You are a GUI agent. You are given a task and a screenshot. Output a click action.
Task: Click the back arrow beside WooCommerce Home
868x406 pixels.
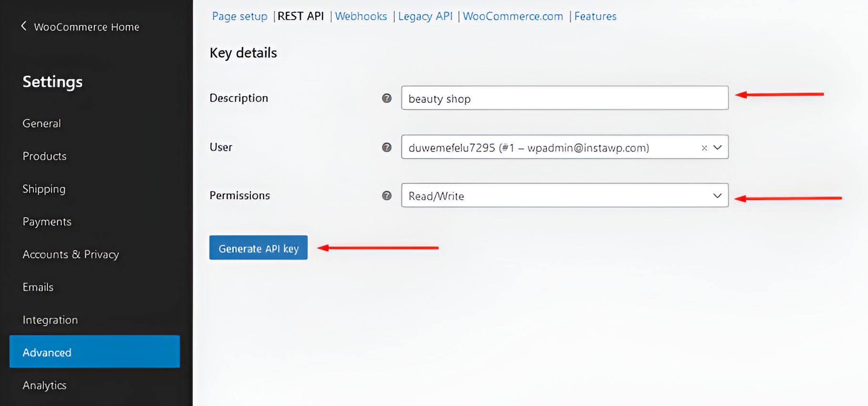24,26
